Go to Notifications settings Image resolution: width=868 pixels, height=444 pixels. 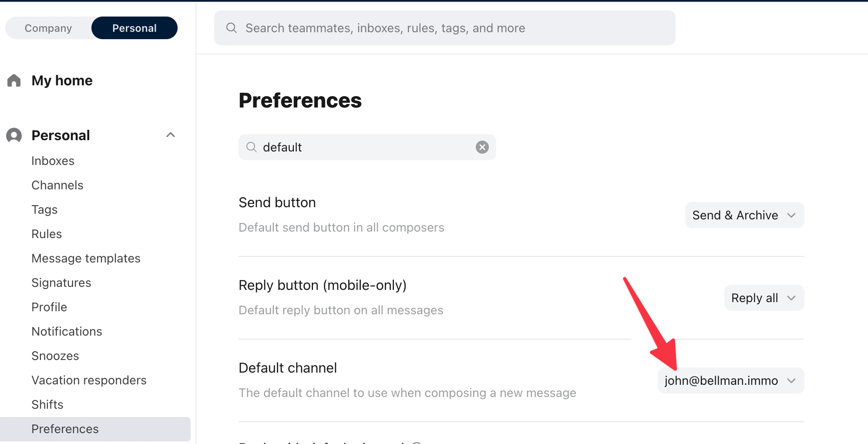67,331
